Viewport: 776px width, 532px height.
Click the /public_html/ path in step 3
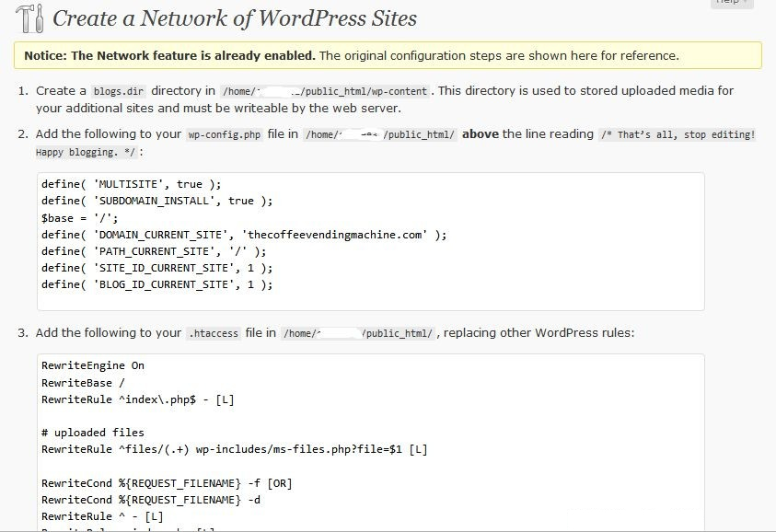click(359, 333)
